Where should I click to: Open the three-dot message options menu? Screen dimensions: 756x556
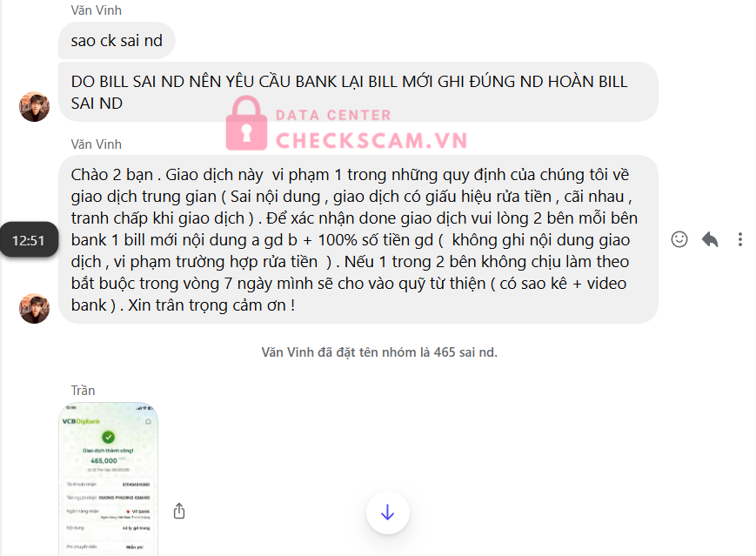pos(740,239)
